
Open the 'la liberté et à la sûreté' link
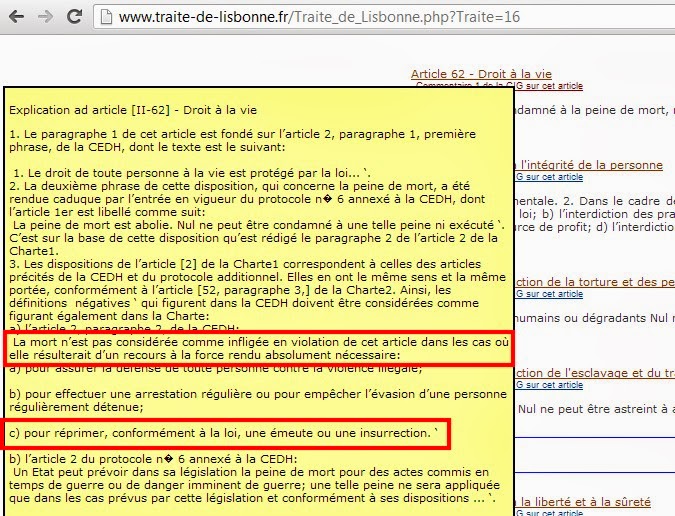pyautogui.click(x=582, y=502)
